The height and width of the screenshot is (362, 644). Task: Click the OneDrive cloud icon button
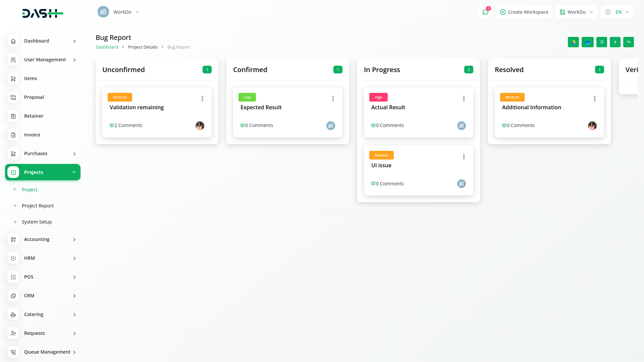click(587, 42)
